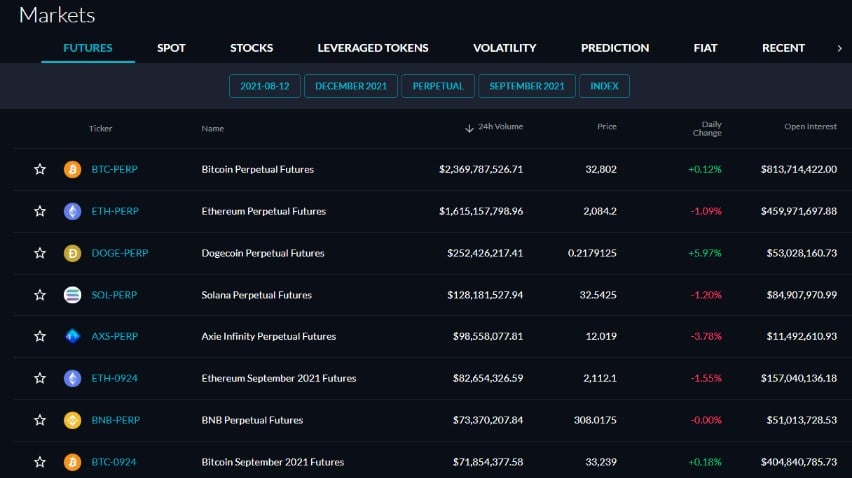Sort by the Price column header
The width and height of the screenshot is (852, 478).
[606, 127]
